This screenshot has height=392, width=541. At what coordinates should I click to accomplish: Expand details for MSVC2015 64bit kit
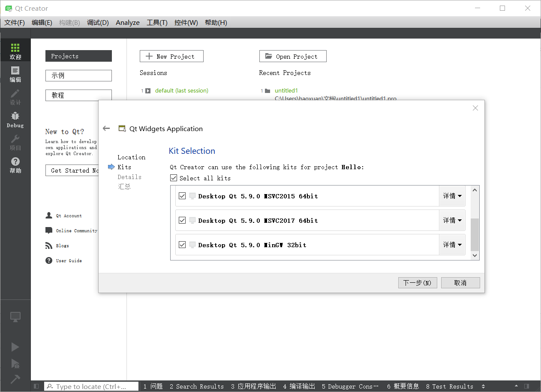[452, 196]
